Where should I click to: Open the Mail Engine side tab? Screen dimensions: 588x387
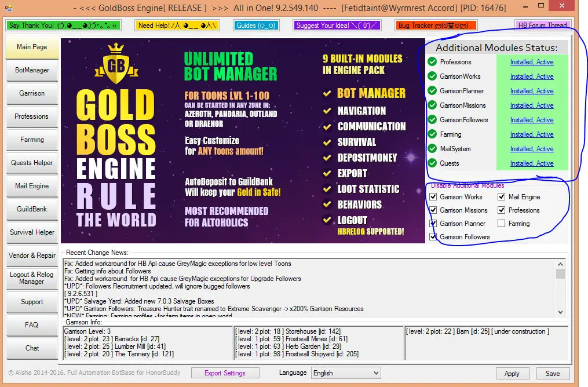(32, 186)
